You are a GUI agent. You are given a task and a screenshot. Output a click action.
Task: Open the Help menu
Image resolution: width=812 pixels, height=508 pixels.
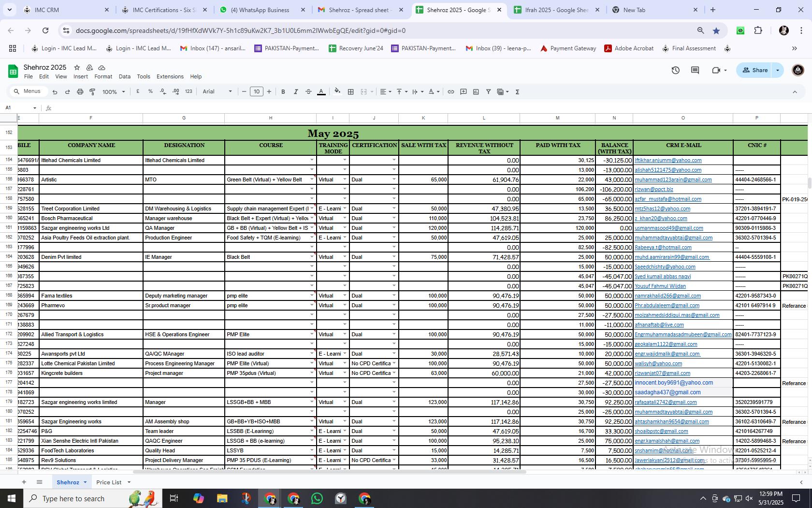(x=196, y=76)
